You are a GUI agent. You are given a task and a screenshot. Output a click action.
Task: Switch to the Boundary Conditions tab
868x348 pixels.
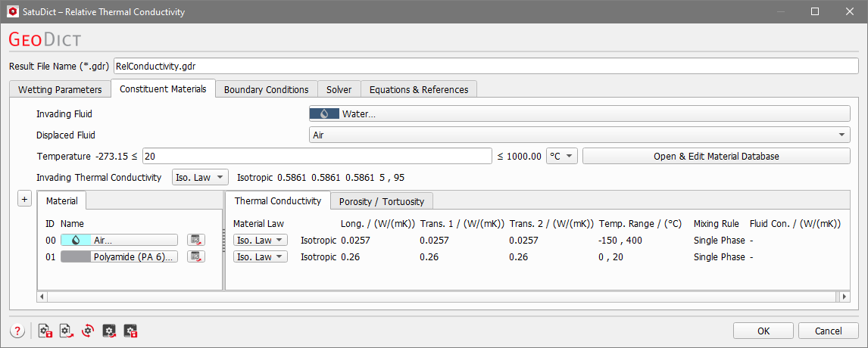[x=267, y=89]
